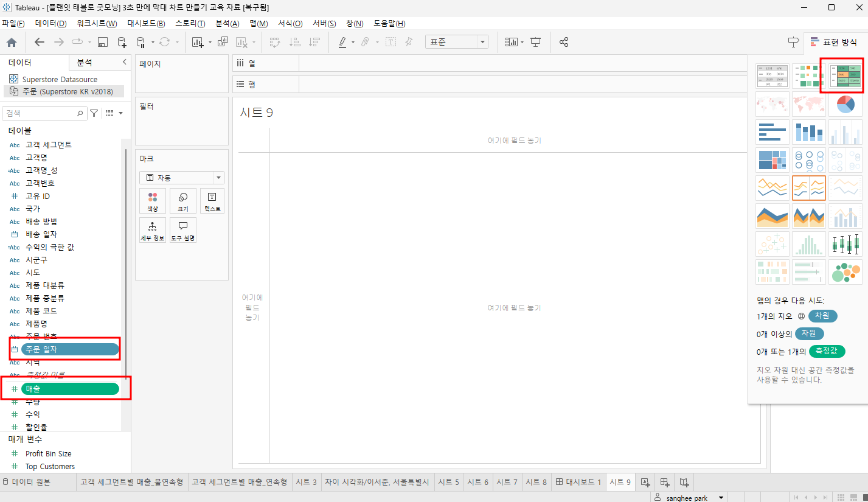
Task: Add a new worksheet from the toolbar chart icon
Action: click(198, 42)
